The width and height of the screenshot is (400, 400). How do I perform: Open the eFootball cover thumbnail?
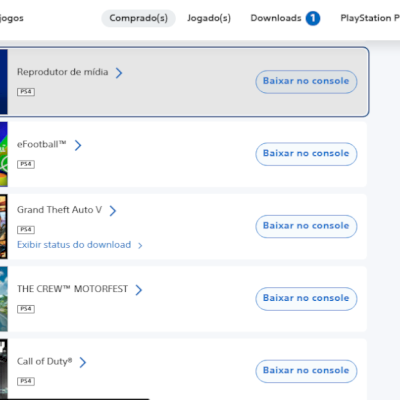pyautogui.click(x=4, y=154)
